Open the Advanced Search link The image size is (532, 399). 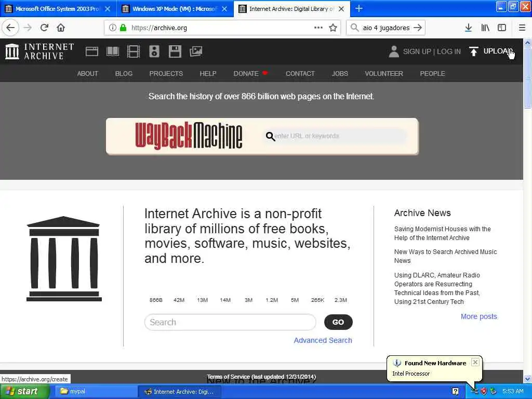tap(323, 340)
